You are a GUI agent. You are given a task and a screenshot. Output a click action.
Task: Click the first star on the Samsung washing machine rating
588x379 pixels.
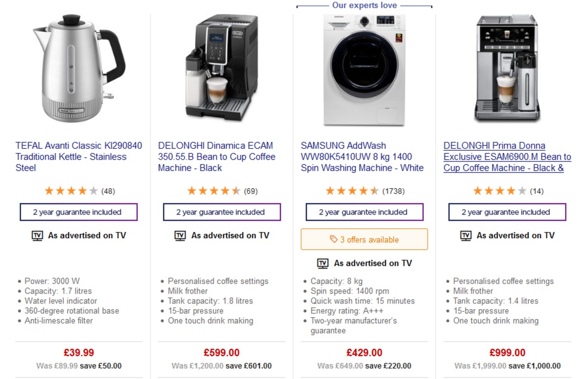point(330,191)
